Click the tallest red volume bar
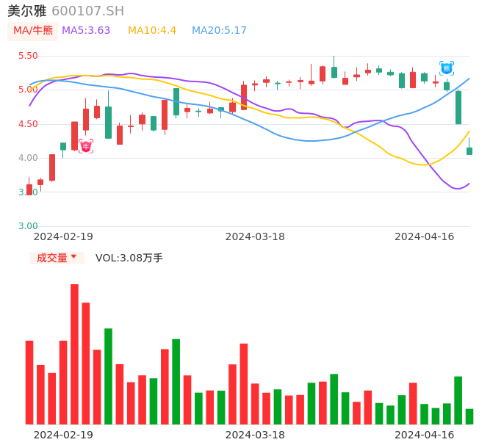 point(74,354)
